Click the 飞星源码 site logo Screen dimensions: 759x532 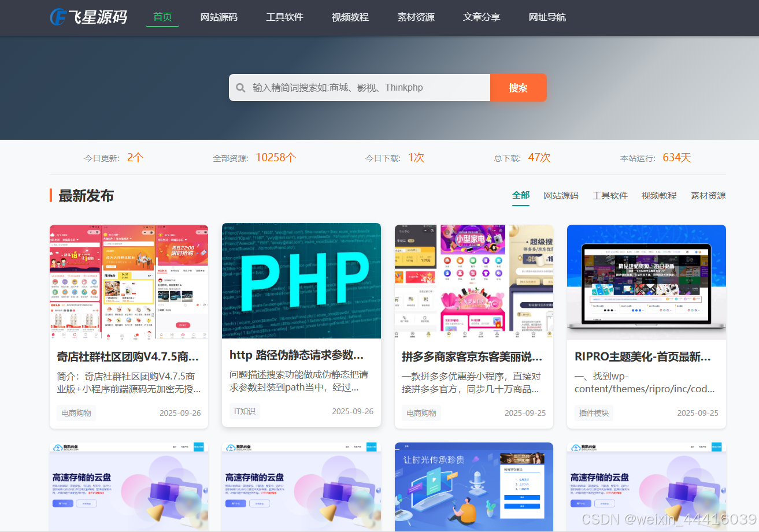[x=88, y=17]
